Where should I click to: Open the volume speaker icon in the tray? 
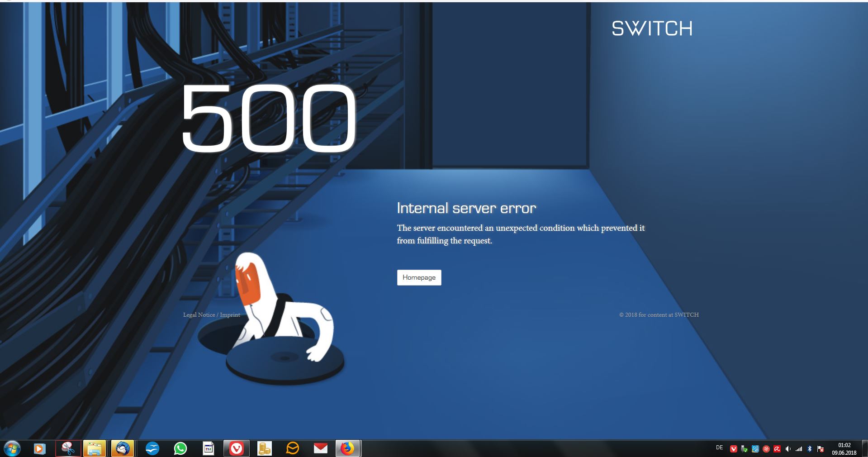[788, 449]
